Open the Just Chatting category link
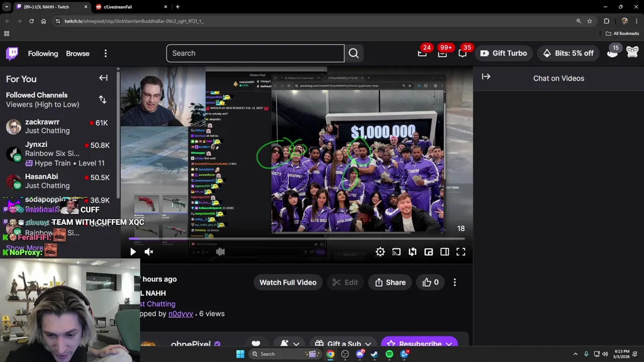644x362 pixels. (x=158, y=304)
